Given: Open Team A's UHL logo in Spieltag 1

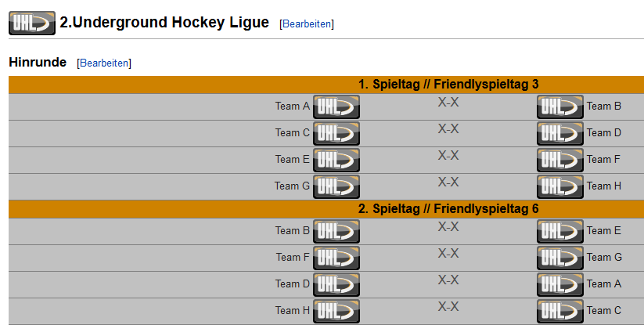Looking at the screenshot, I should point(336,107).
